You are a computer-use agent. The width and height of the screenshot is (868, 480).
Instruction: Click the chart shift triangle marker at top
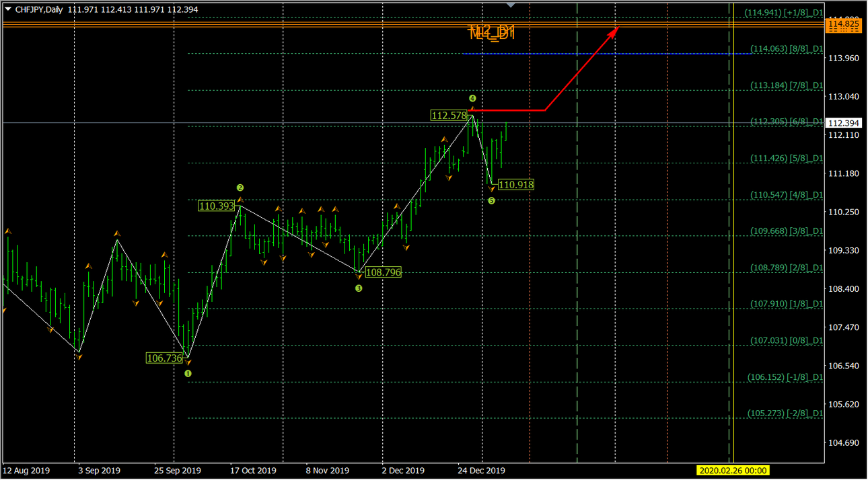[x=511, y=5]
